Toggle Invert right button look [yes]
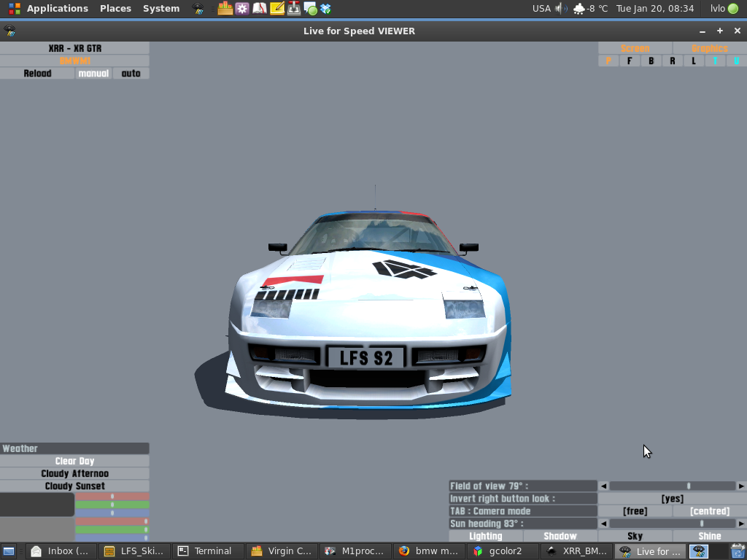The image size is (747, 560). (x=672, y=499)
